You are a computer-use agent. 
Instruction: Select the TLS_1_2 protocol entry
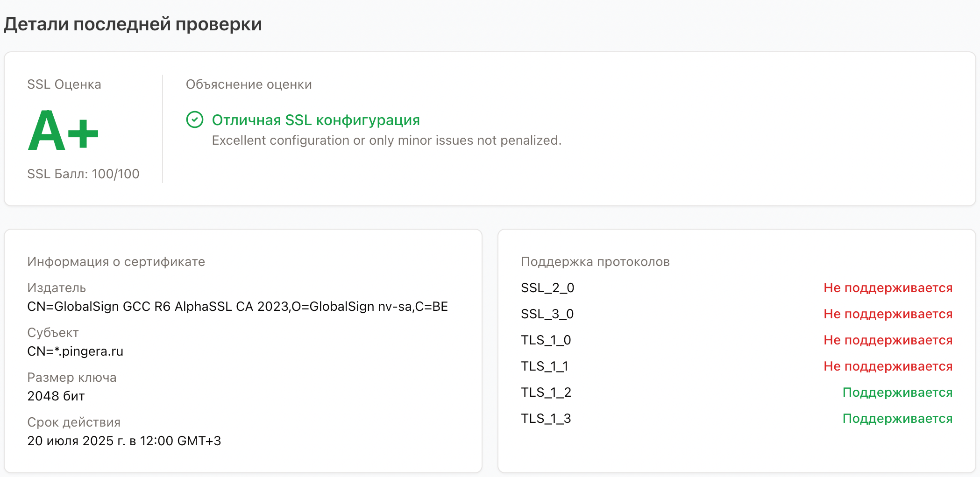pyautogui.click(x=547, y=392)
